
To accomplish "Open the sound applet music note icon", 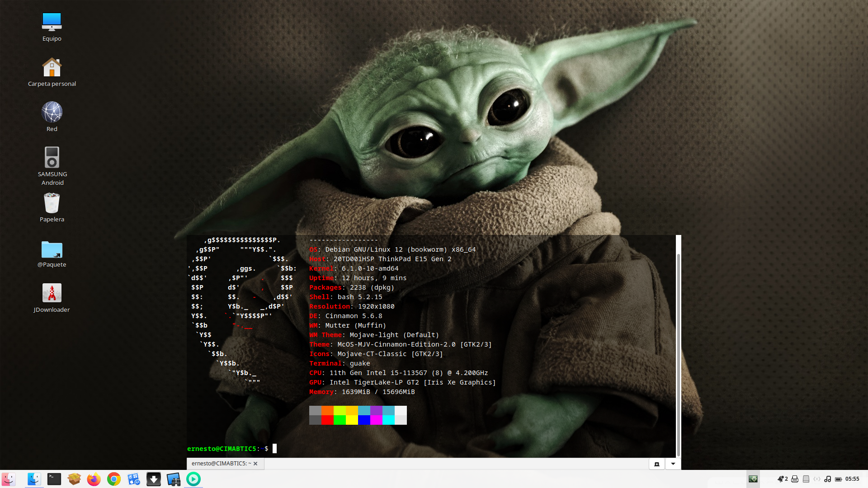I will click(828, 479).
